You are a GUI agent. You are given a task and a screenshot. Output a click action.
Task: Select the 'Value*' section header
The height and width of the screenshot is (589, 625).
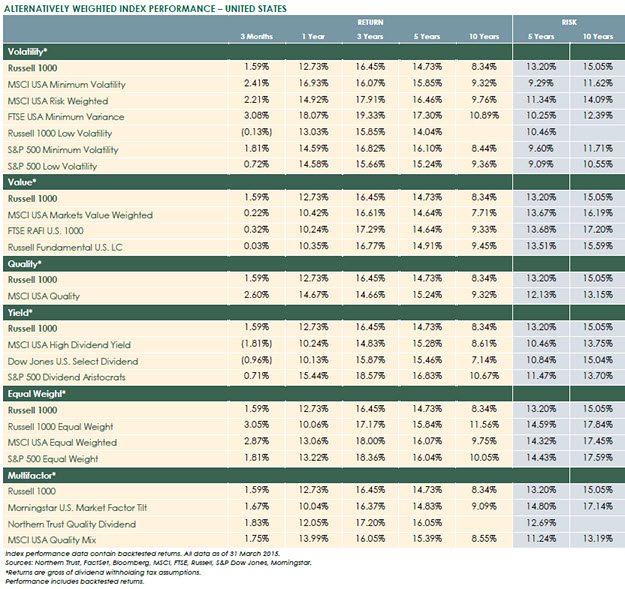click(22, 182)
